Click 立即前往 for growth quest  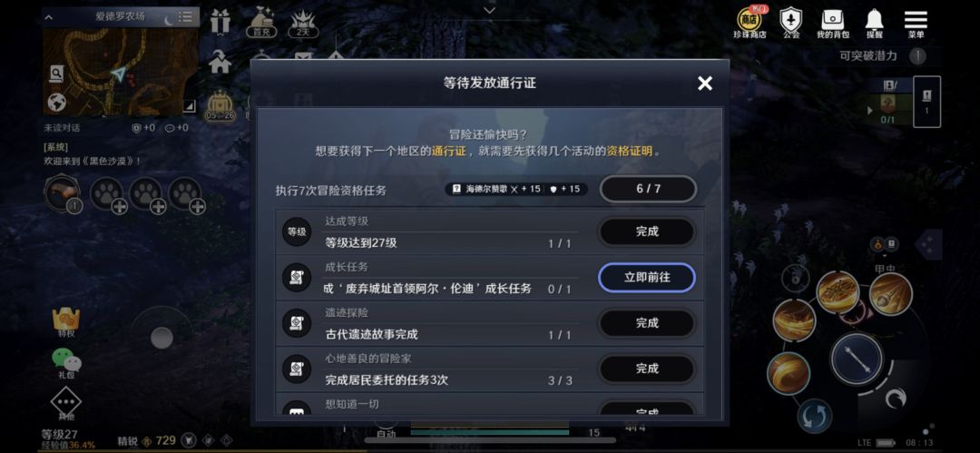coord(647,277)
